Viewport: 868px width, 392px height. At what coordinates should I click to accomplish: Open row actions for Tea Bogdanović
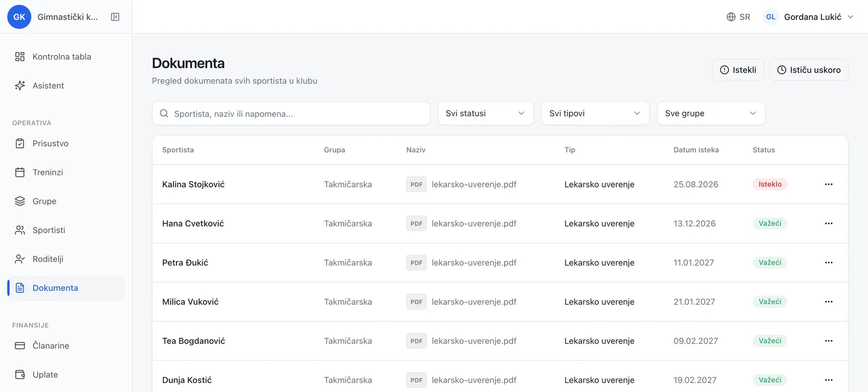pyautogui.click(x=828, y=341)
